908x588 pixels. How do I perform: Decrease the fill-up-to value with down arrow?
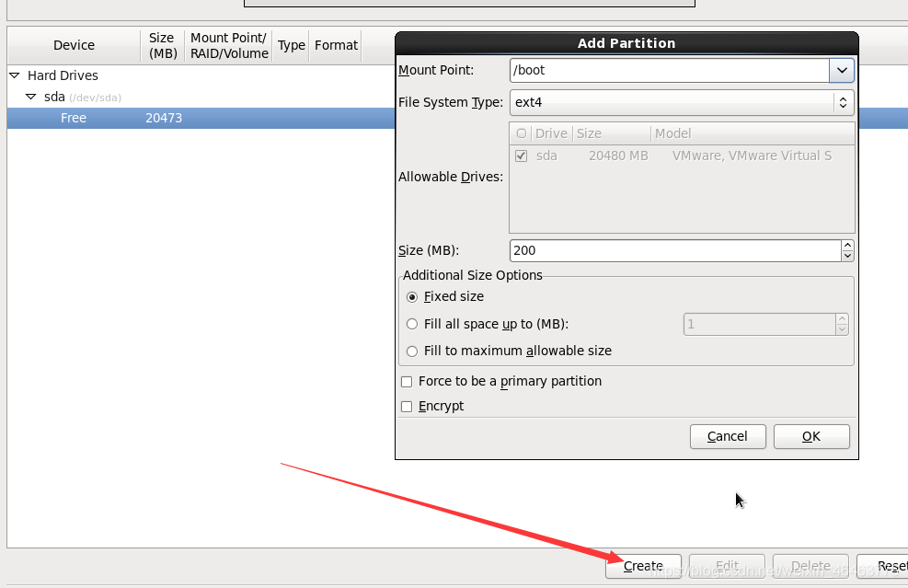[842, 329]
